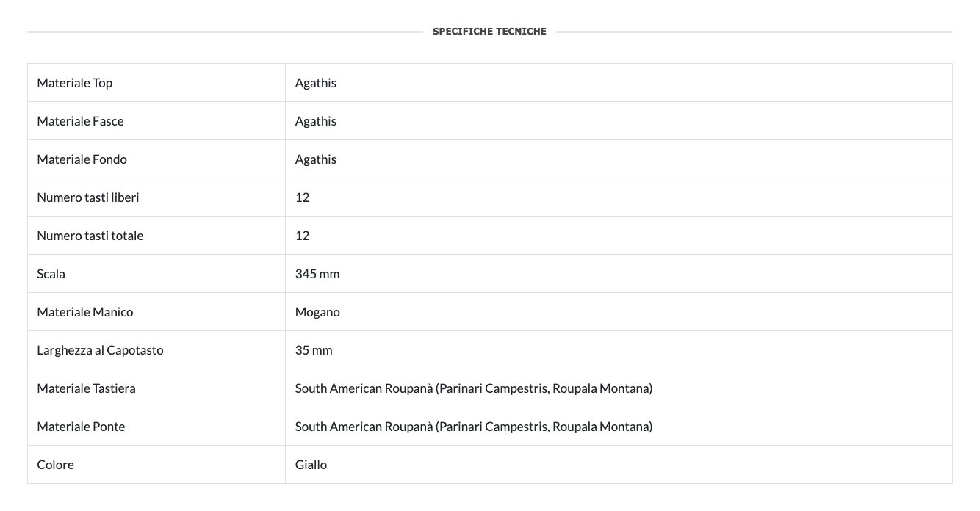The width and height of the screenshot is (980, 511).
Task: Click the Materiale Top label
Action: click(74, 83)
